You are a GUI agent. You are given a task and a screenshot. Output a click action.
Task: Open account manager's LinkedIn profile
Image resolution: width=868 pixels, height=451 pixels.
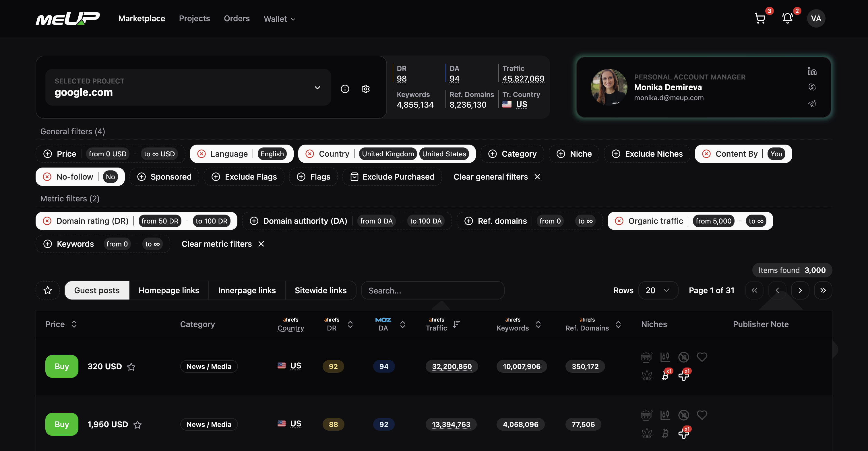(x=812, y=71)
